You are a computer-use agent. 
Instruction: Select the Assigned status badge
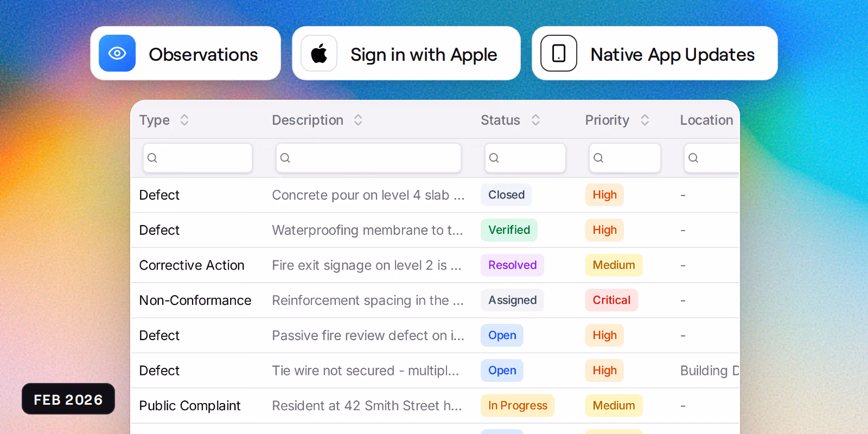tap(512, 300)
